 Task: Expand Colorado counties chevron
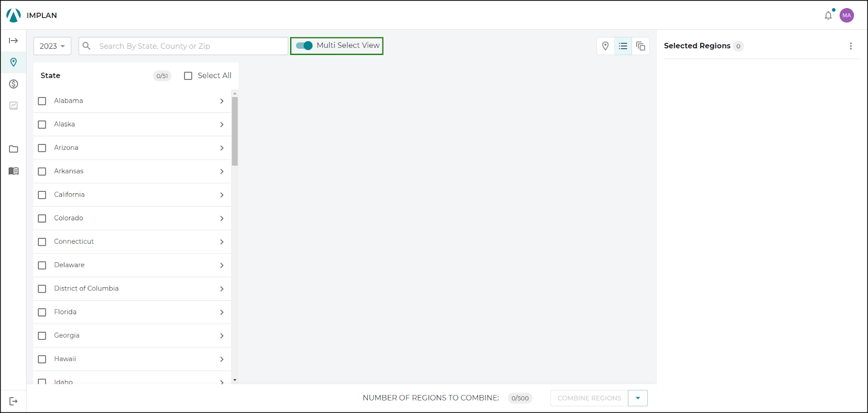pos(222,218)
